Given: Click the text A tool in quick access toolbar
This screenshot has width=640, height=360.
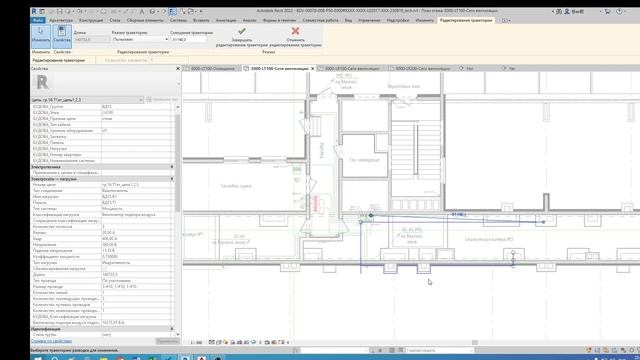Looking at the screenshot, I should pyautogui.click(x=142, y=11).
